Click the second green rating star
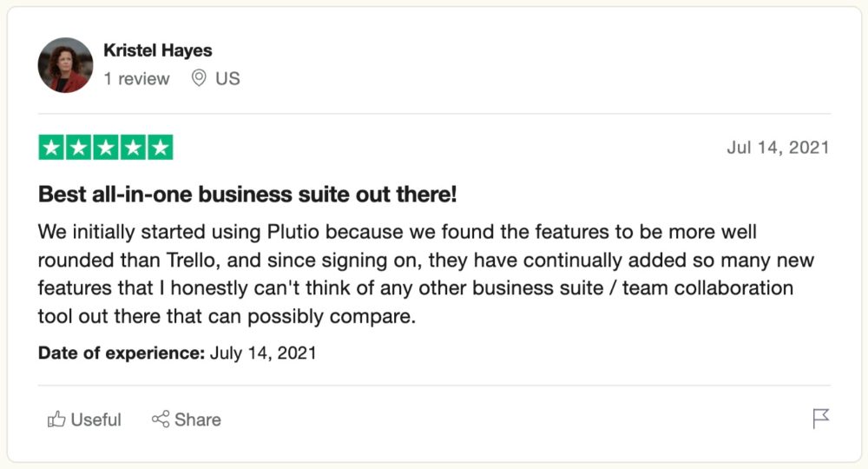The width and height of the screenshot is (868, 469). coord(79,148)
